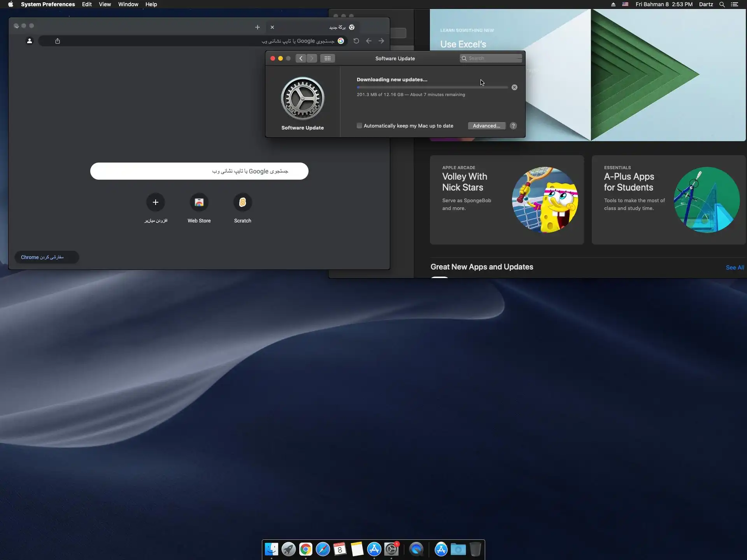The width and height of the screenshot is (747, 560).
Task: Launch Safari from the Dock
Action: 323,549
